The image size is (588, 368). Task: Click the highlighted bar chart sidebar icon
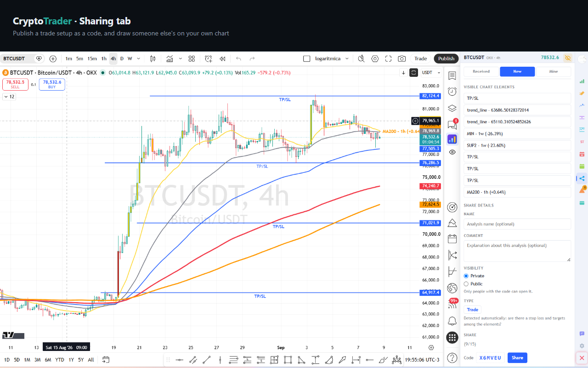[452, 139]
